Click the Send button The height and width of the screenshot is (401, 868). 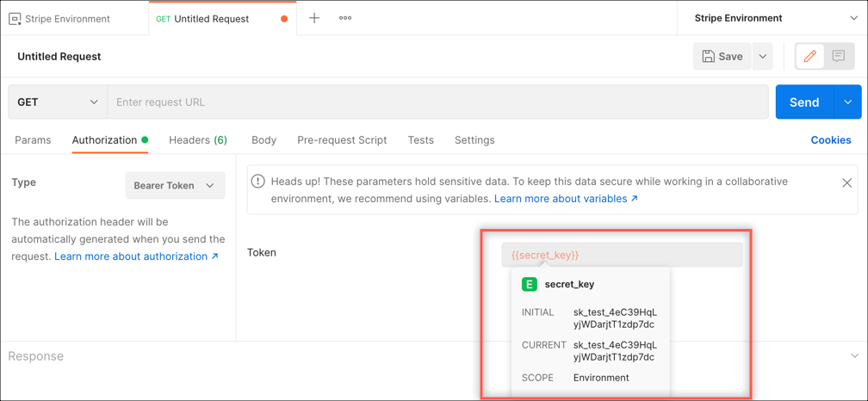click(803, 102)
